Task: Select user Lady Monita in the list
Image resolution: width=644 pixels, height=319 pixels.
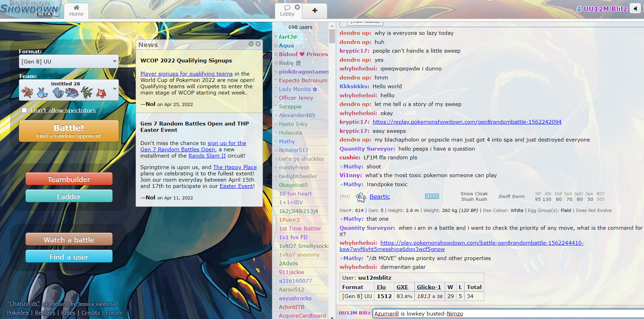Action: tap(301, 89)
